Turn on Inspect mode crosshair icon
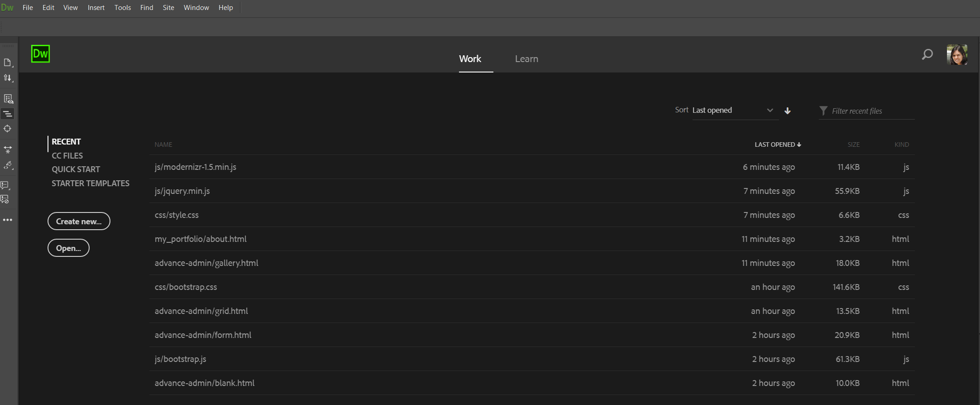This screenshot has width=980, height=405. [7, 129]
